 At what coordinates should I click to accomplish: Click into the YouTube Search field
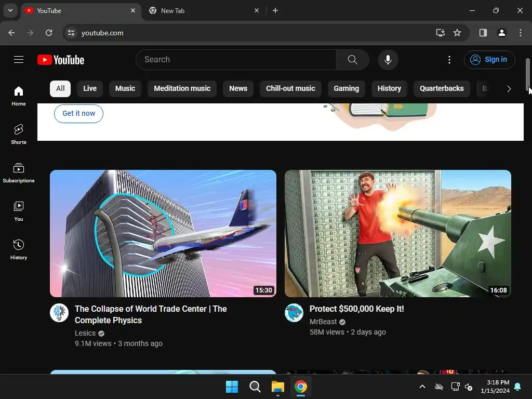236,60
